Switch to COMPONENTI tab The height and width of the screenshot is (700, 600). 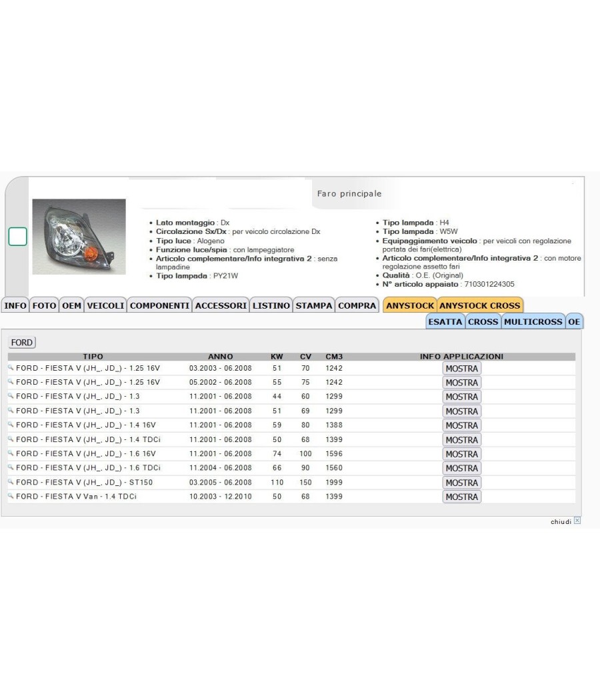click(x=159, y=305)
